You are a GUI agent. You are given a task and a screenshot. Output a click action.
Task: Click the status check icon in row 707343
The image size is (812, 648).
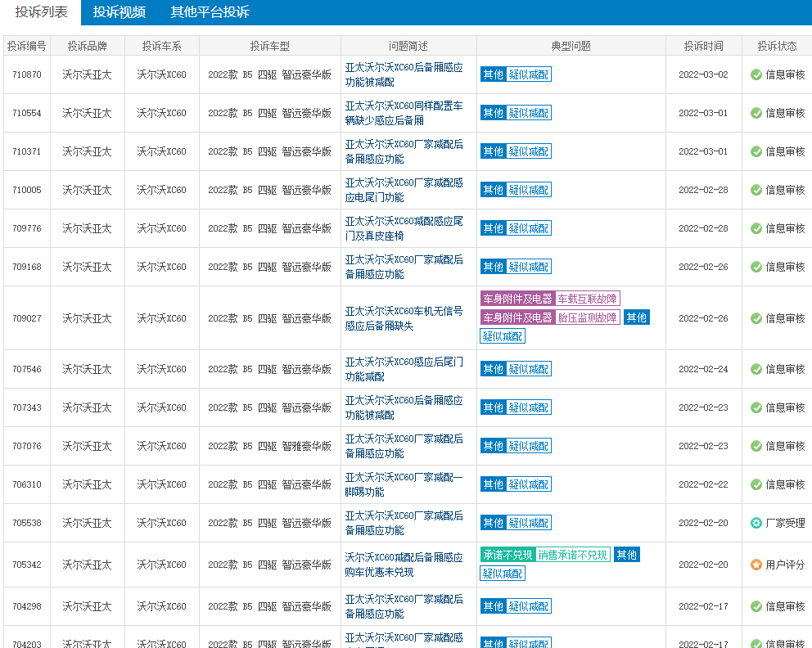point(756,407)
